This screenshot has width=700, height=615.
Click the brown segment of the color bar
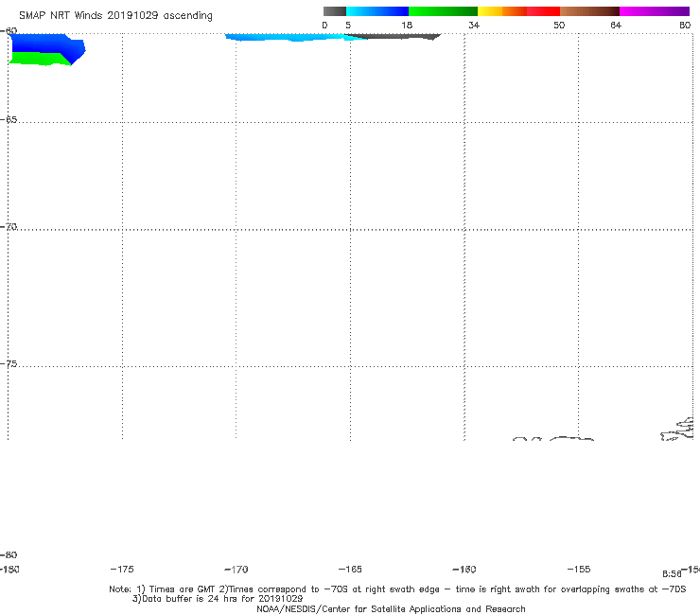[x=589, y=11]
